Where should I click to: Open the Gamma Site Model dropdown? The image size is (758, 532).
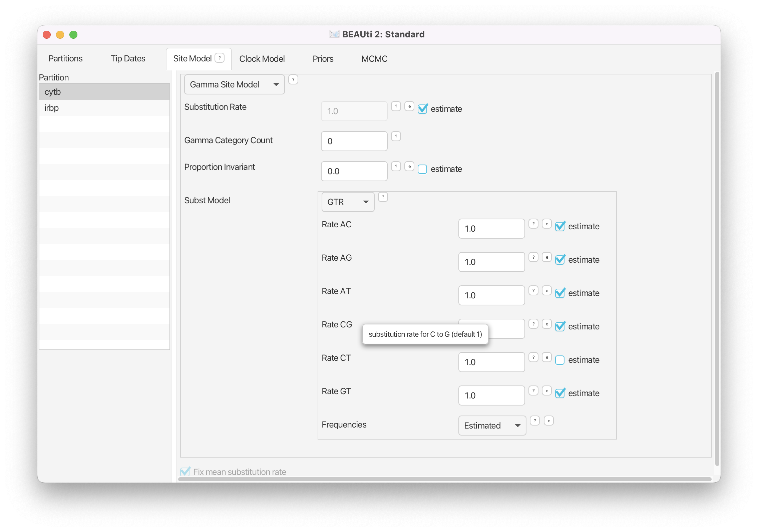234,84
